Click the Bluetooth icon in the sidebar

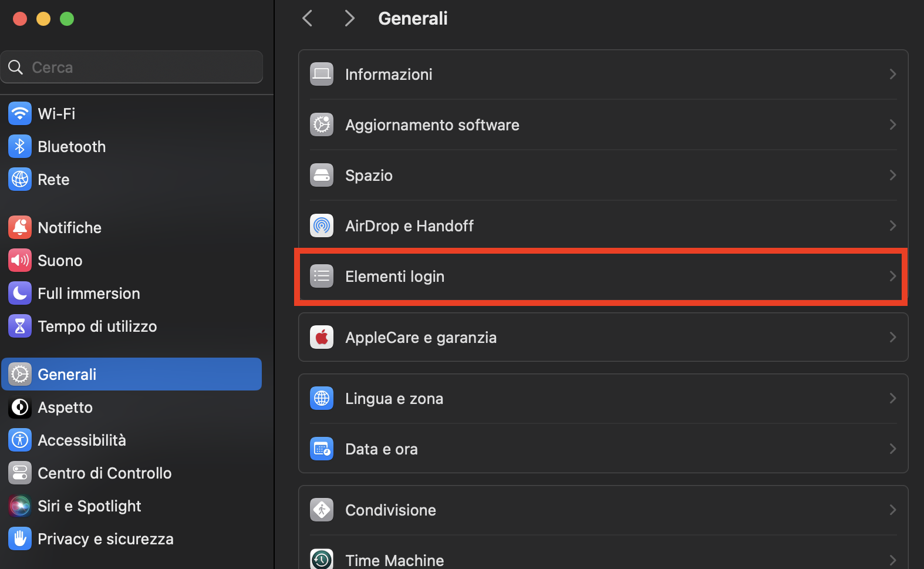[x=20, y=146]
